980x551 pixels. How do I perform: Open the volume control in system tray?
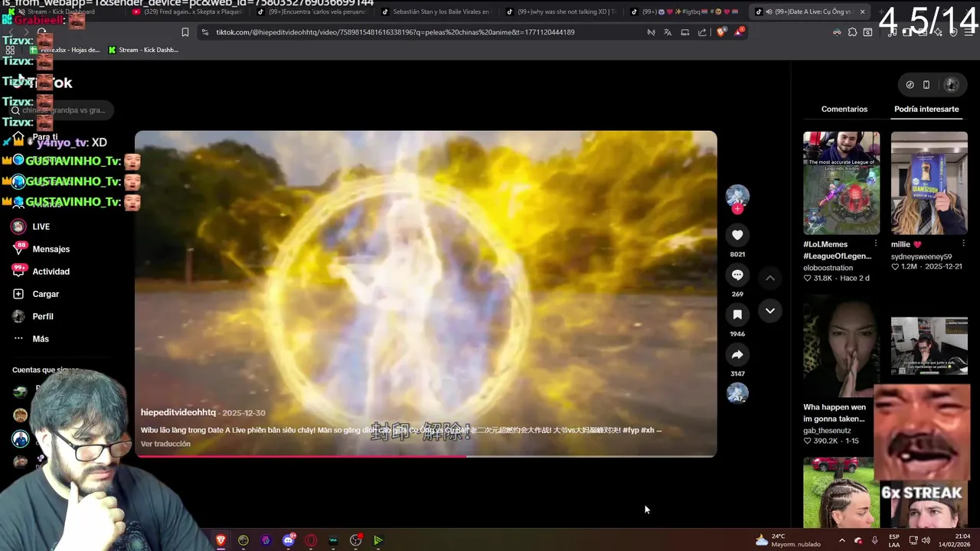[x=925, y=540]
